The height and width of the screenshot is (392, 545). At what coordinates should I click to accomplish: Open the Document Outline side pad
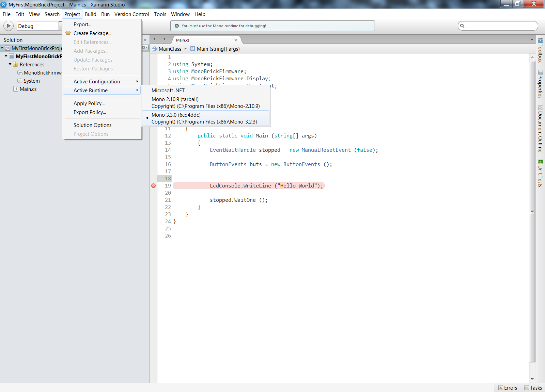(540, 129)
